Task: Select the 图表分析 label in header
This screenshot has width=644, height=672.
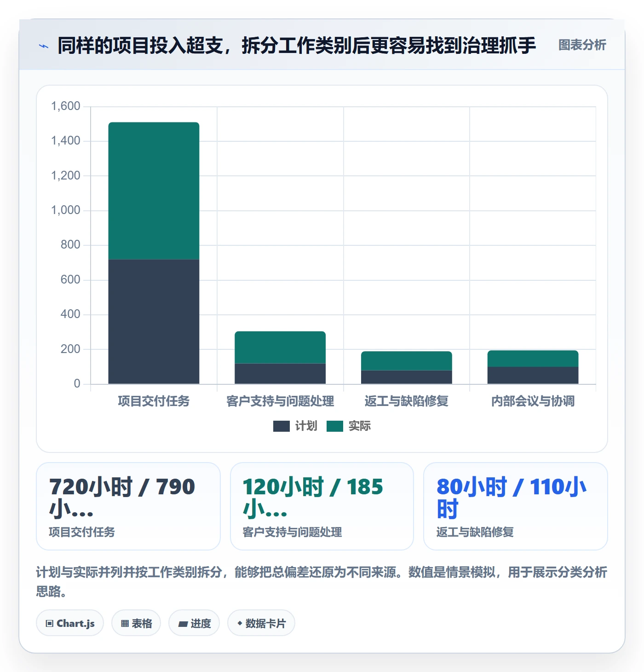Action: (582, 45)
